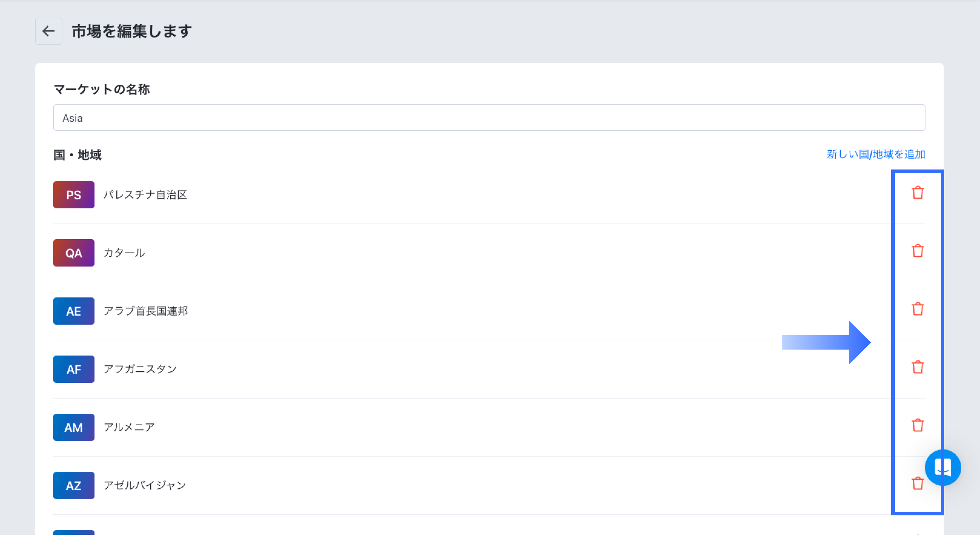The width and height of the screenshot is (980, 535).
Task: Click the AZ country badge
Action: [74, 485]
